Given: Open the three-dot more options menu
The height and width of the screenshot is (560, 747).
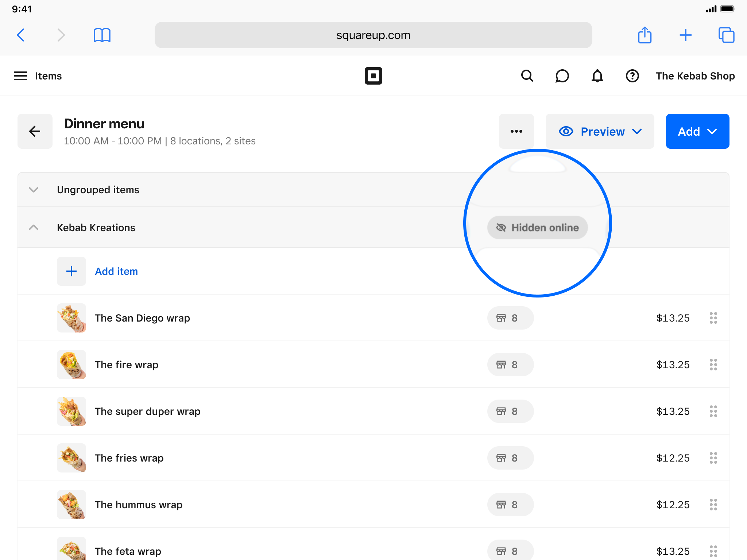Looking at the screenshot, I should pyautogui.click(x=516, y=131).
